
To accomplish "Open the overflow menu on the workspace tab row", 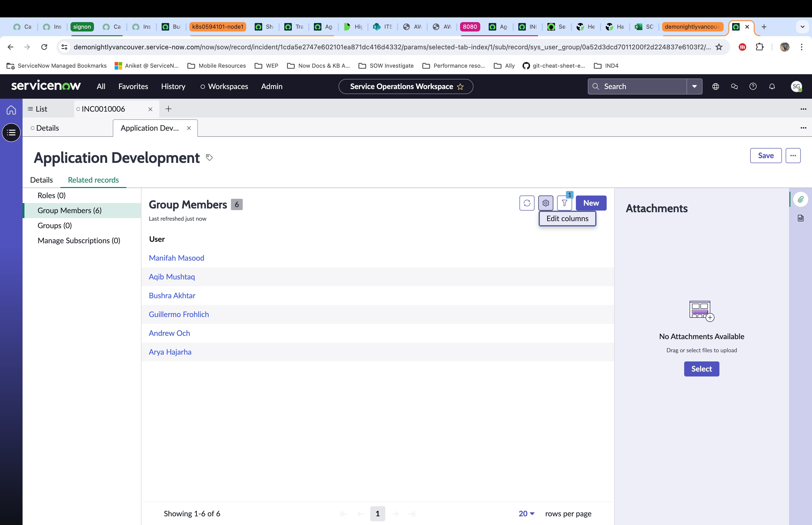I will pyautogui.click(x=803, y=109).
